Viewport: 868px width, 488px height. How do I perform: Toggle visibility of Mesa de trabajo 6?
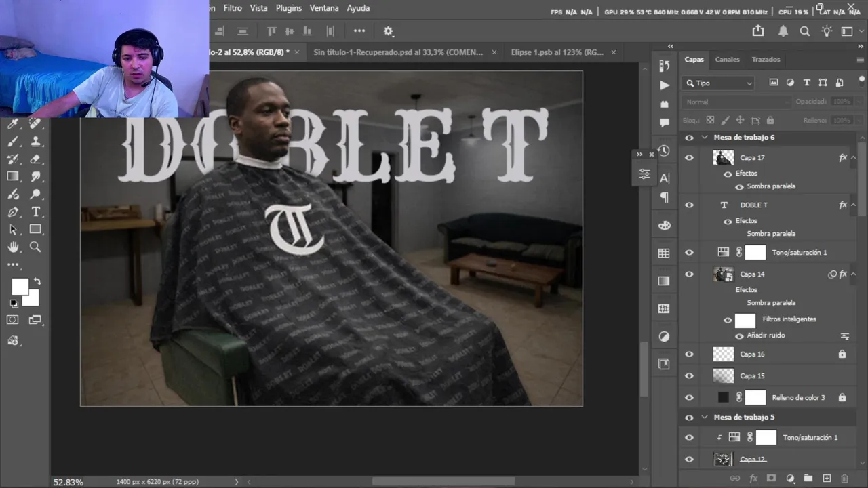tap(690, 138)
